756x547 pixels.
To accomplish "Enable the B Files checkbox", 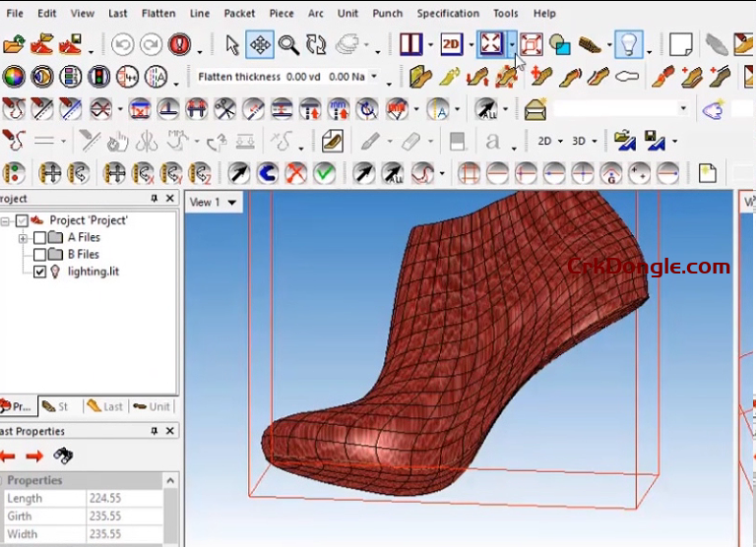I will 39,255.
